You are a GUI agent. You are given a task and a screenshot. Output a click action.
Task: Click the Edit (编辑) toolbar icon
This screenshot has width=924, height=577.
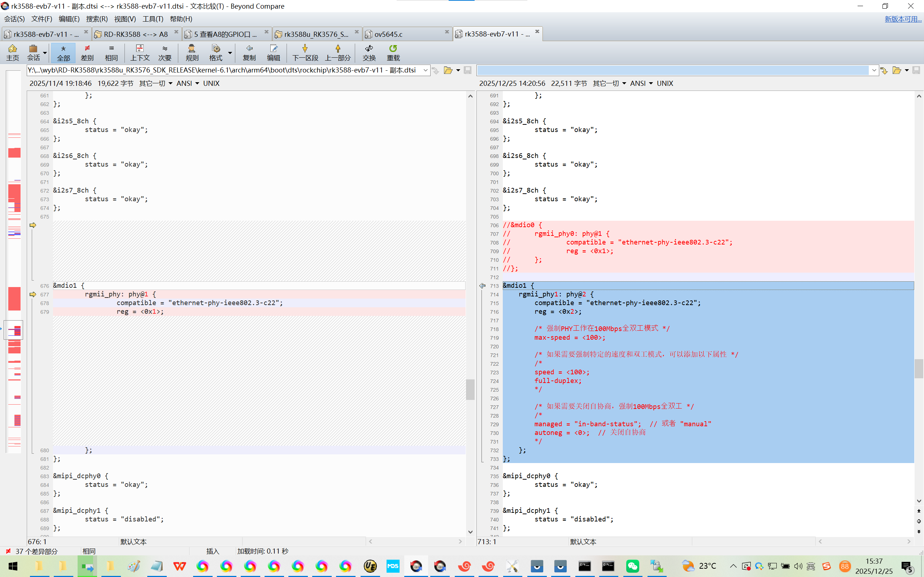(273, 52)
